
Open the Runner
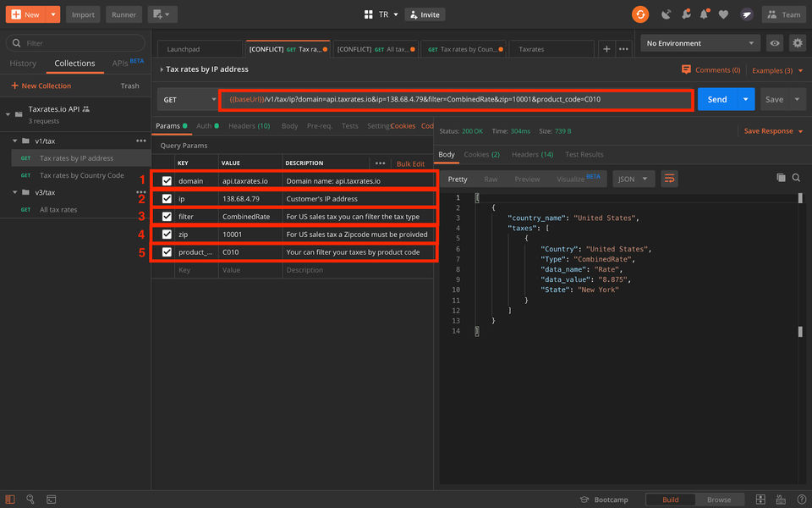pos(123,14)
